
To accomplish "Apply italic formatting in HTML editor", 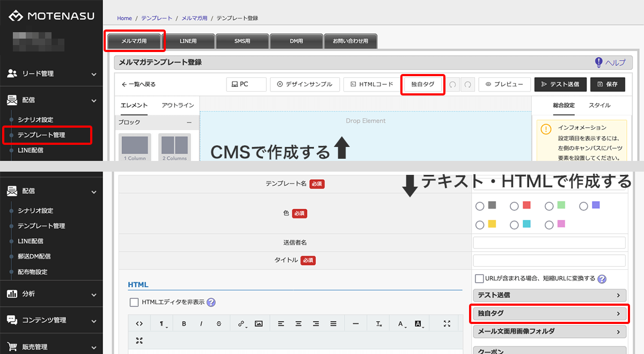I will click(x=201, y=323).
